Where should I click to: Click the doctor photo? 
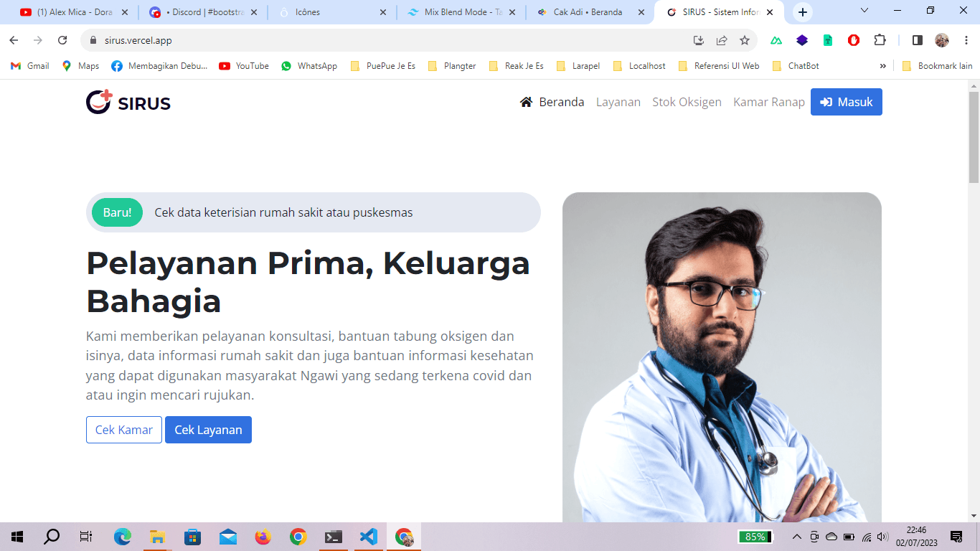[x=722, y=357]
